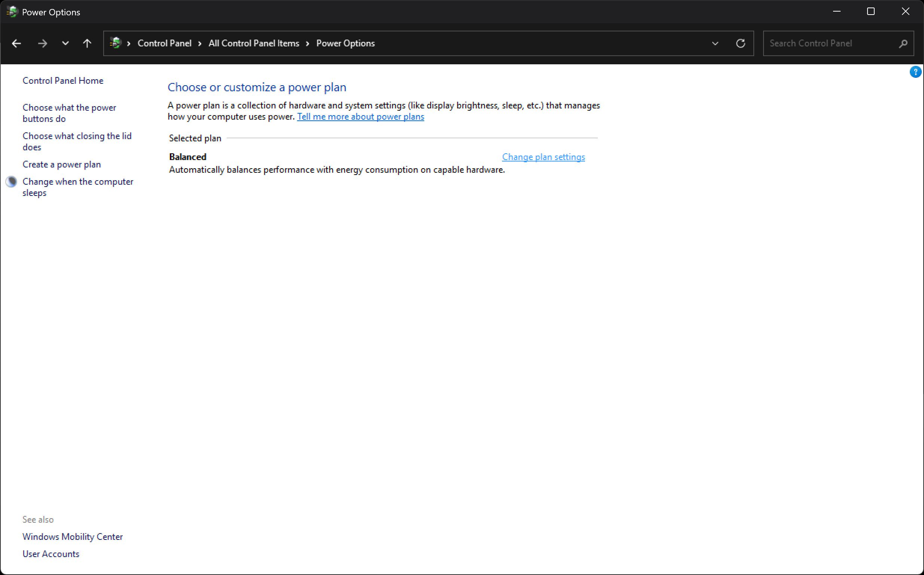Select All Control Panel Items breadcrumb
Image resolution: width=924 pixels, height=575 pixels.
[254, 43]
